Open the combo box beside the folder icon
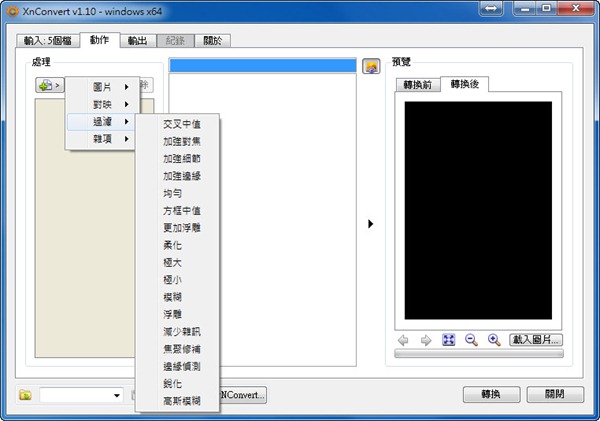This screenshot has width=600, height=421. 82,395
